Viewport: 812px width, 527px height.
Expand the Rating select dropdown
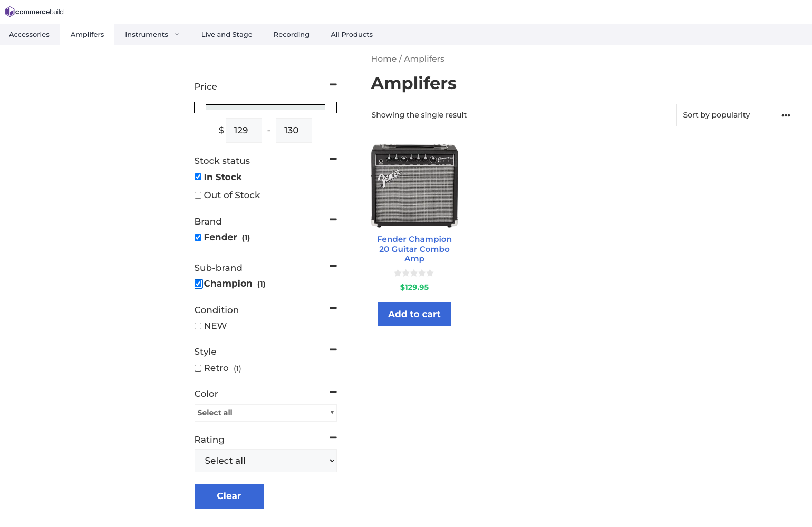click(265, 461)
